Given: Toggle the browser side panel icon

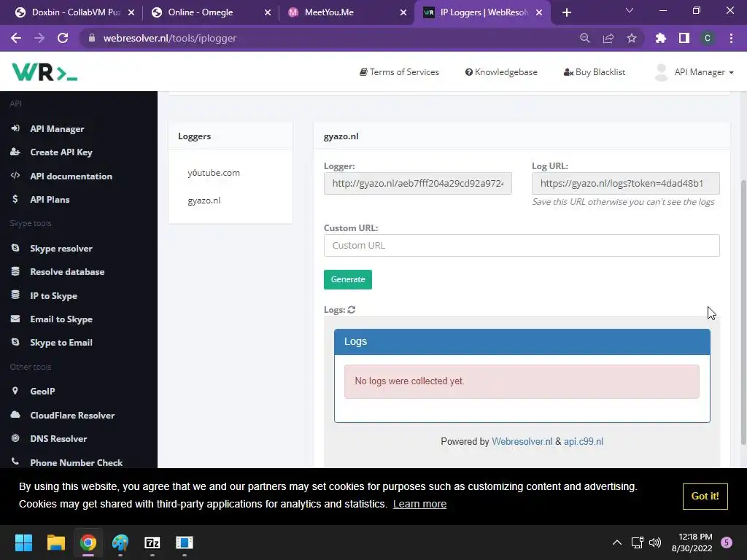Looking at the screenshot, I should (684, 38).
